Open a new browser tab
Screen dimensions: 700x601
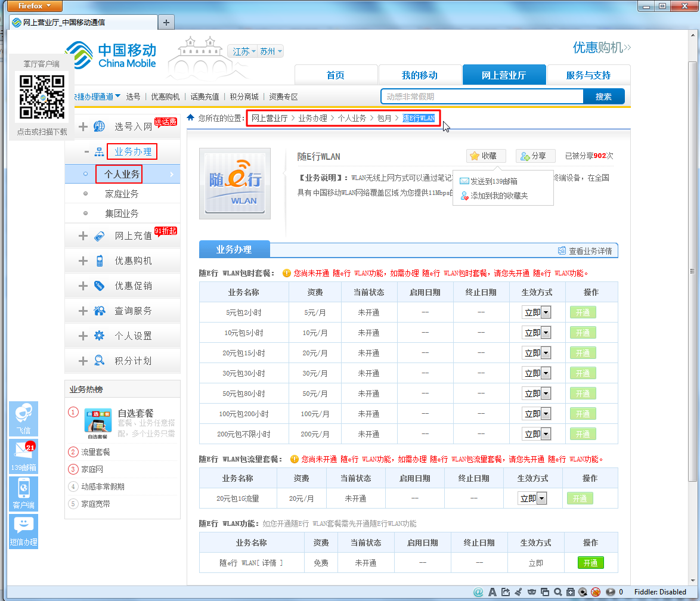166,22
